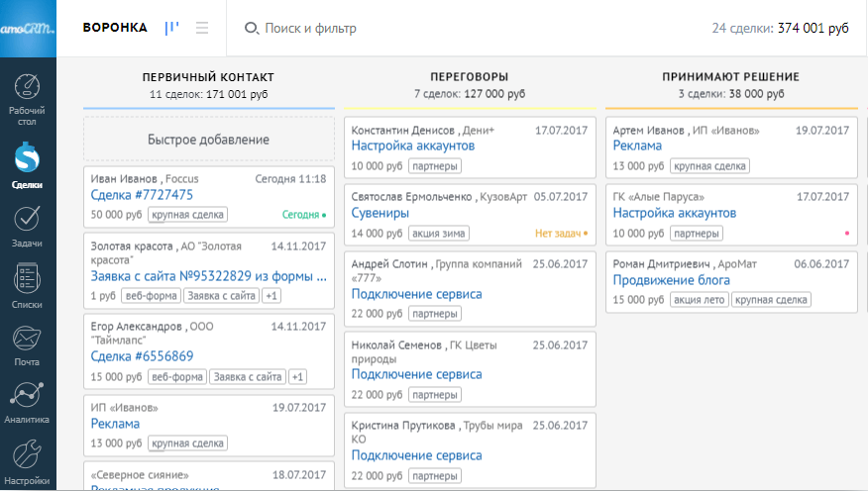
Task: Switch to list view icon
Action: [x=202, y=29]
